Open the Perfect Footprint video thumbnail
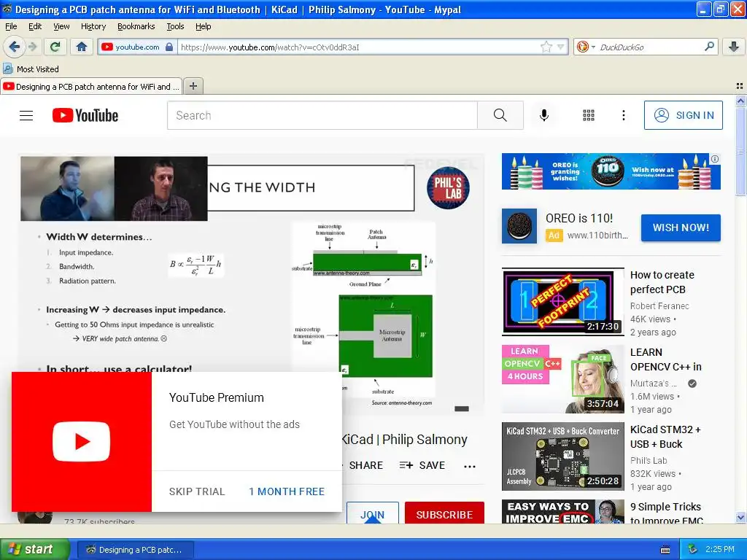This screenshot has height=560, width=747. pyautogui.click(x=562, y=302)
